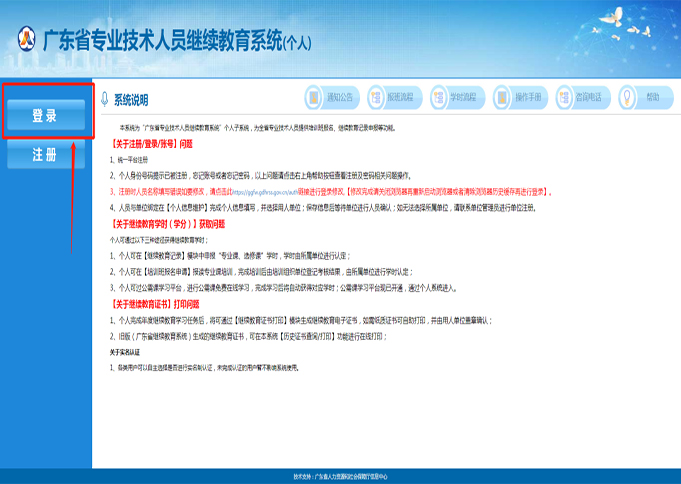
Task: Click the line mentioning 【培训班报名申请】
Action: coord(261,272)
